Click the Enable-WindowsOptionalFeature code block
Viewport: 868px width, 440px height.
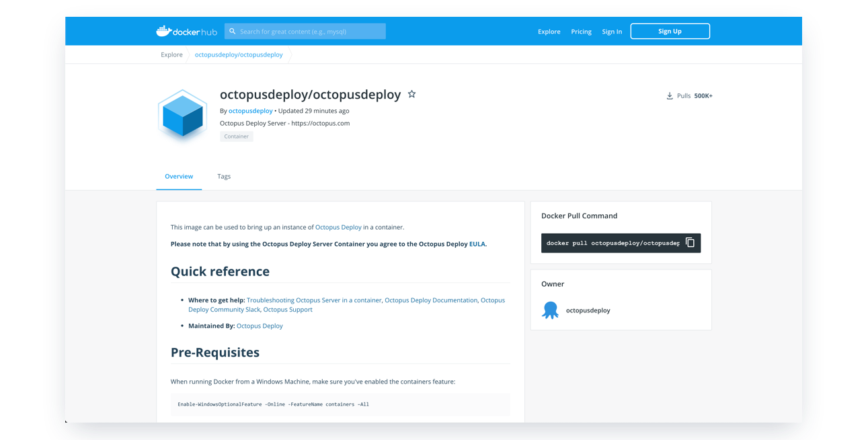coord(340,404)
